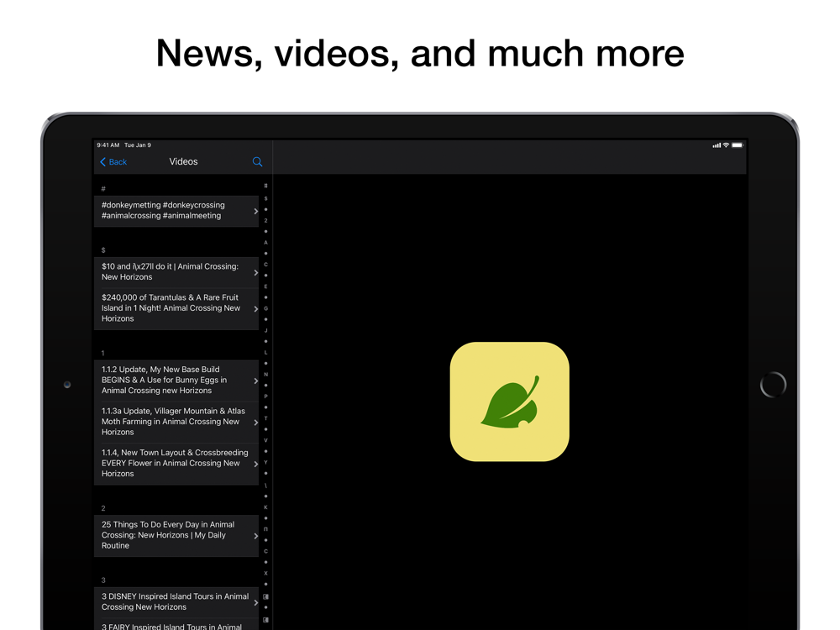Jump to letter A in index
This screenshot has height=630, width=840.
click(265, 243)
